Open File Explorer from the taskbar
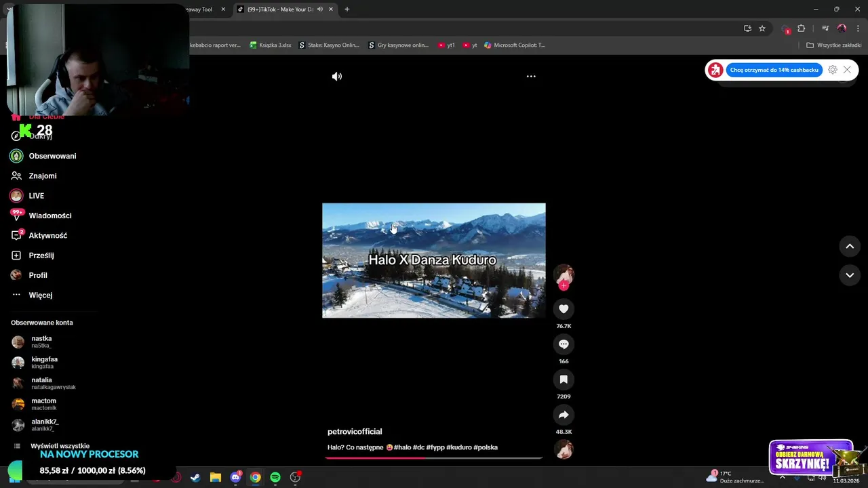 (215, 477)
